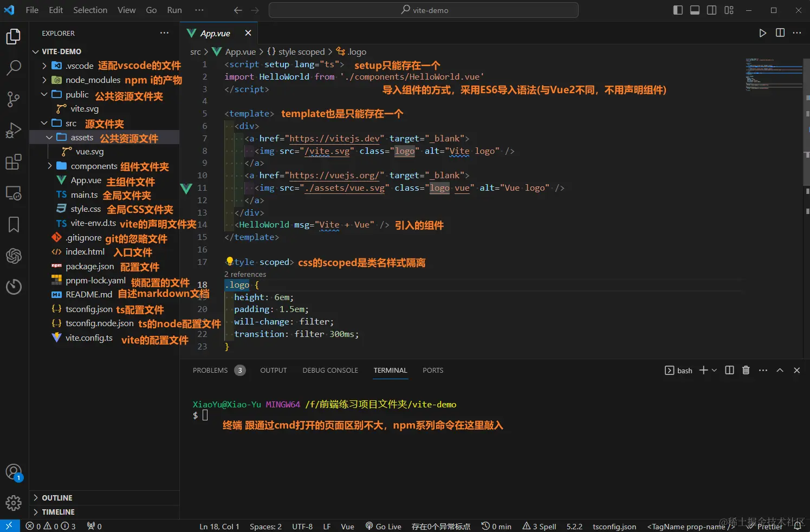
Task: Collapse the src folder
Action: click(x=44, y=123)
